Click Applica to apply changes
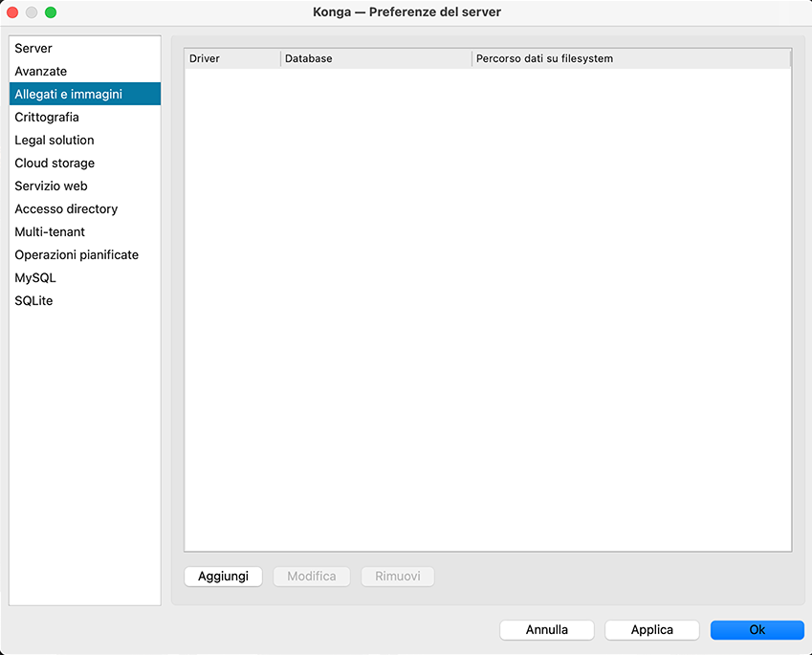812x655 pixels. point(652,630)
